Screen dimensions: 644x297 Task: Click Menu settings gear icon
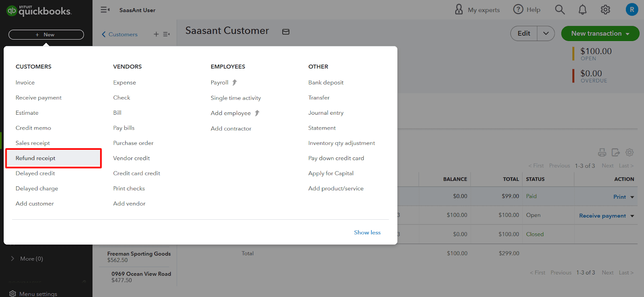pyautogui.click(x=12, y=294)
